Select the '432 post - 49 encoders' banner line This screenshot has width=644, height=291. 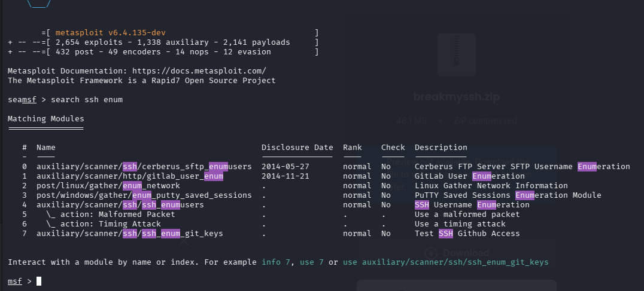(163, 52)
